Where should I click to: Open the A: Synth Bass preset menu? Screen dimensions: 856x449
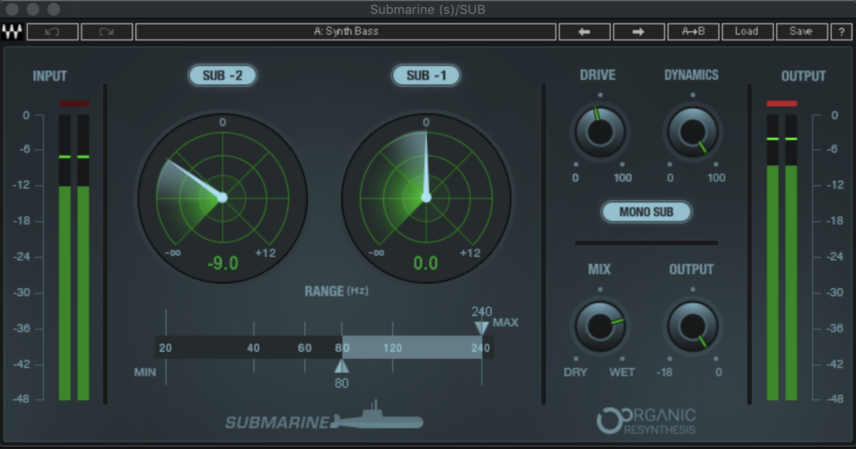pyautogui.click(x=346, y=32)
